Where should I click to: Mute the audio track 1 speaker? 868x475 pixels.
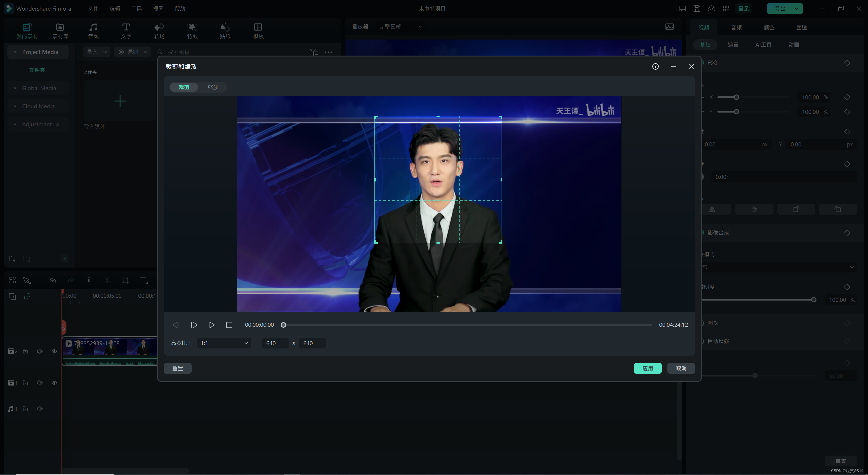(40, 409)
